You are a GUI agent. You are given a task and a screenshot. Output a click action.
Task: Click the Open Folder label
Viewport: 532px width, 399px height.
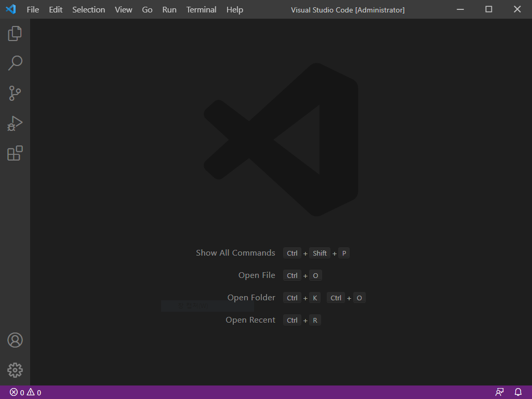point(251,298)
